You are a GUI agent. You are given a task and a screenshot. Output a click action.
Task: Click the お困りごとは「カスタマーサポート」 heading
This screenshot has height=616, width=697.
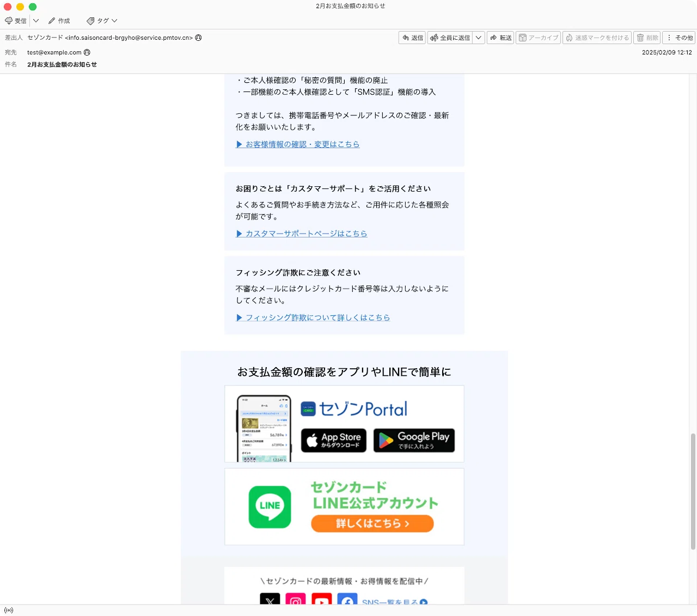click(x=333, y=188)
